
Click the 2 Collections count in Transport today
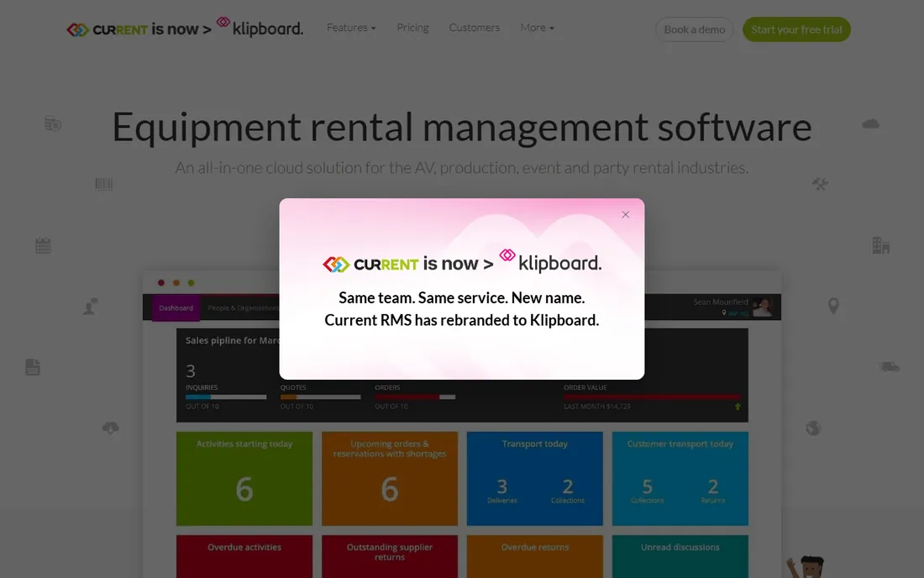(568, 491)
